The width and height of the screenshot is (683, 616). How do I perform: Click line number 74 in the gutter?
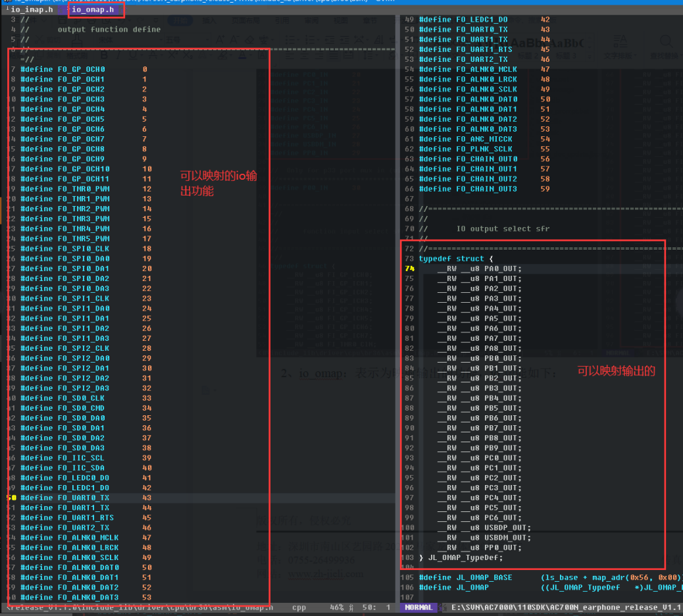coord(409,269)
